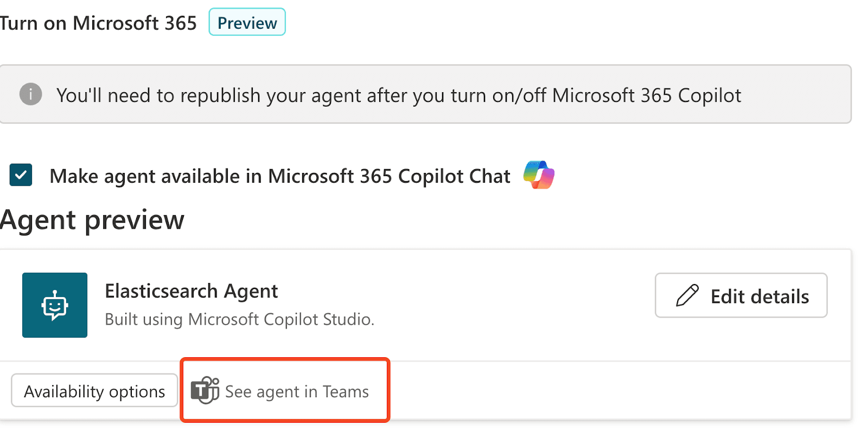Click the word 'Teams' in the agent link
The image size is (868, 445).
click(346, 391)
